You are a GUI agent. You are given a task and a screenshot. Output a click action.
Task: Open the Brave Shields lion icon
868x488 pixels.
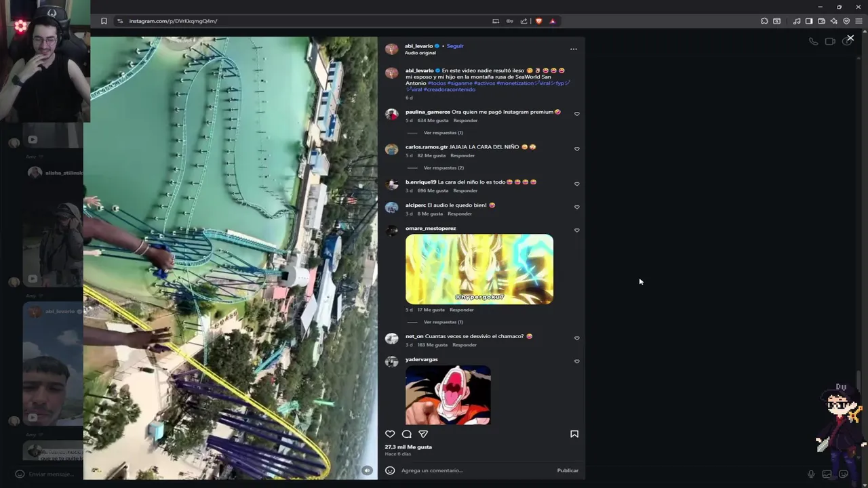(539, 21)
